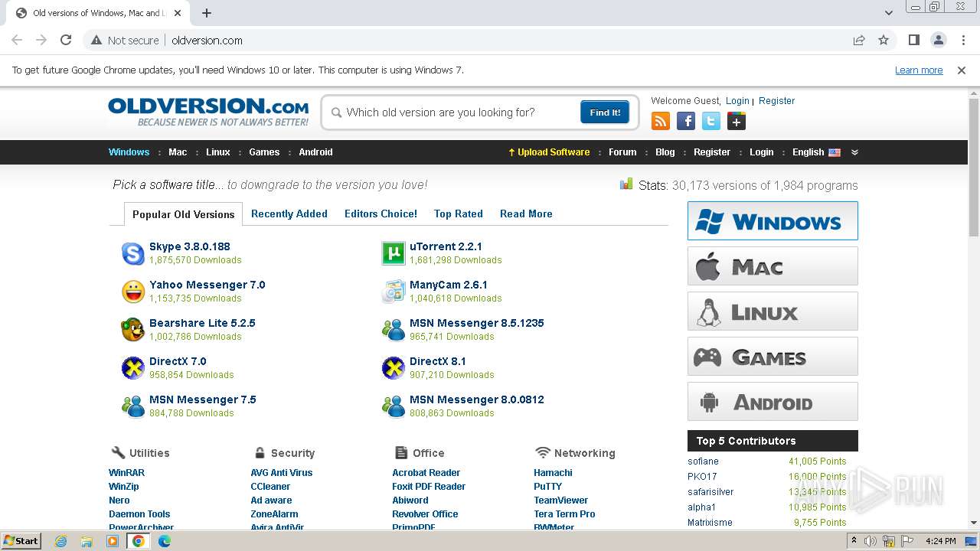Open the Chrome tab search dropdown
980x551 pixels.
point(888,13)
